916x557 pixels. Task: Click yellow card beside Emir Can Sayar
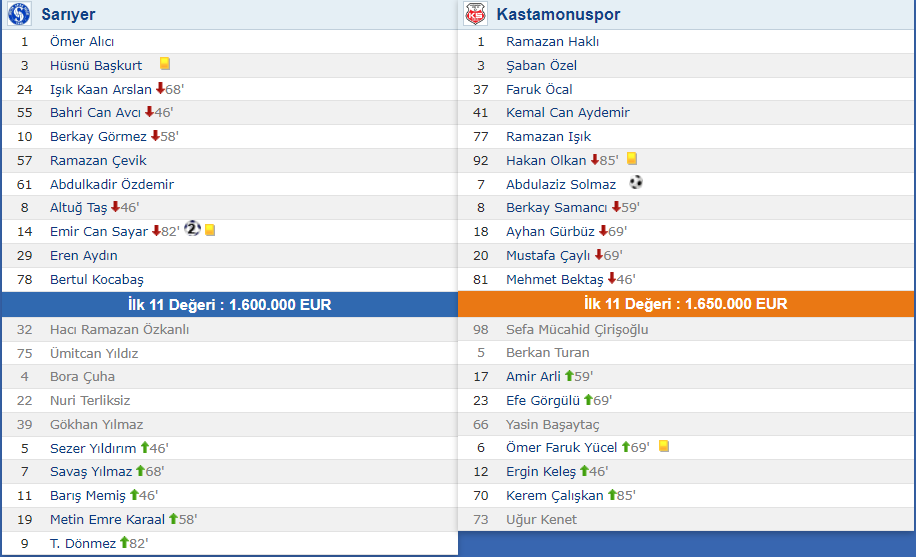tap(210, 230)
